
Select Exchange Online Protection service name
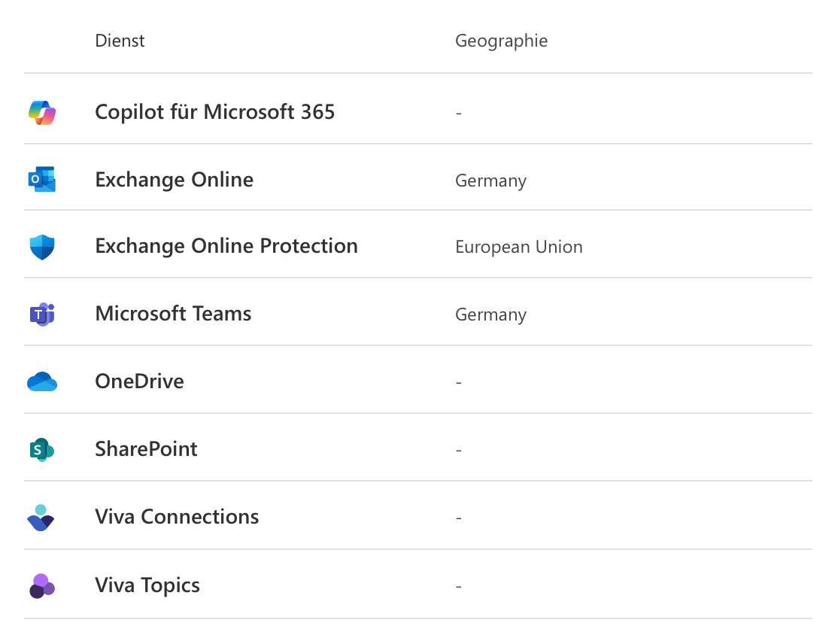(226, 246)
